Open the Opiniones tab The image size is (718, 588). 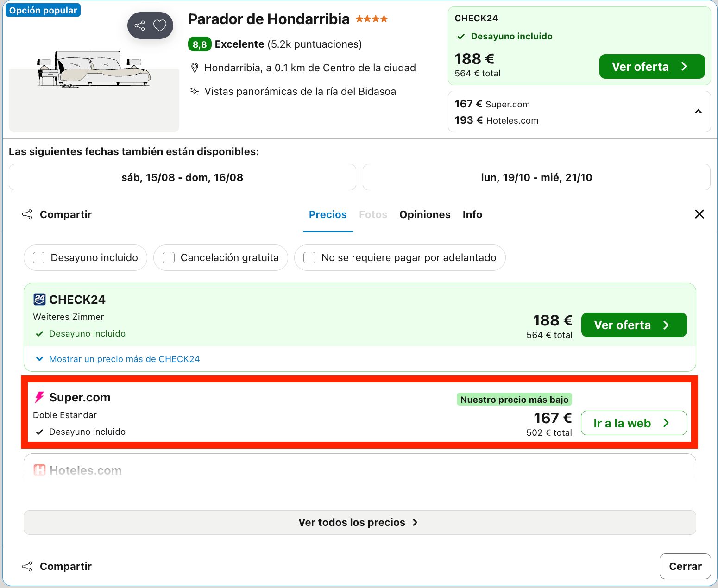tap(425, 214)
